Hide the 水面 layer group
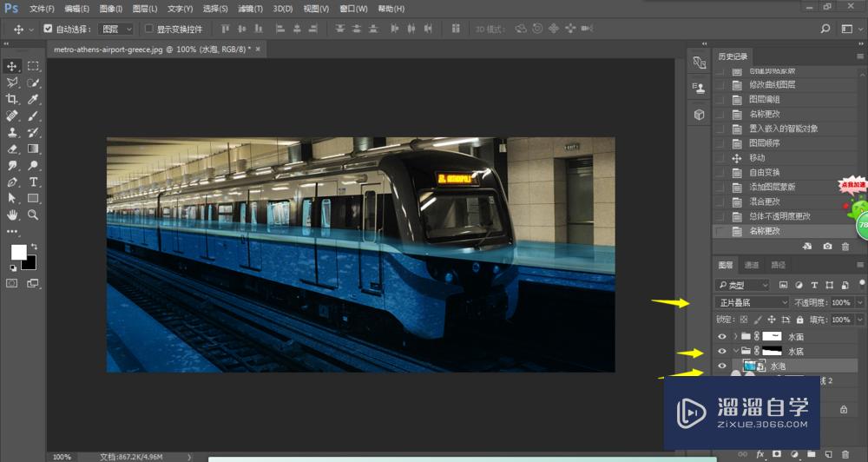The width and height of the screenshot is (868, 462). click(x=722, y=335)
